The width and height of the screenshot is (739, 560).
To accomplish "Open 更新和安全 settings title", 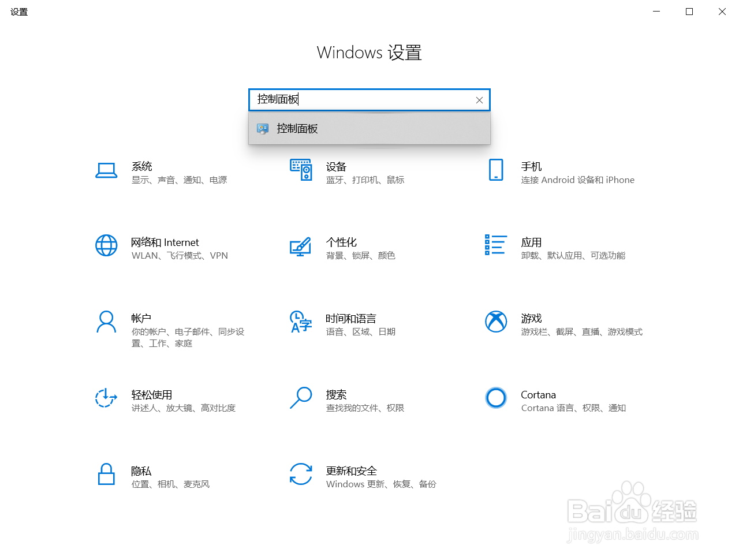I will (x=351, y=471).
